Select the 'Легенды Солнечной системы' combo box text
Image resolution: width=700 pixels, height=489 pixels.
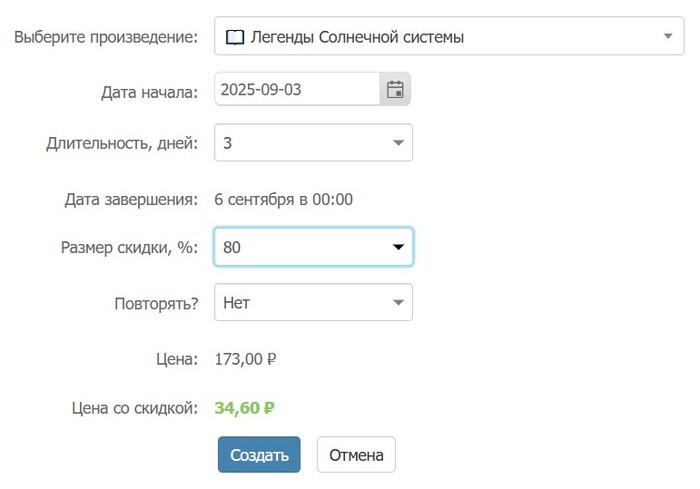pyautogui.click(x=357, y=38)
